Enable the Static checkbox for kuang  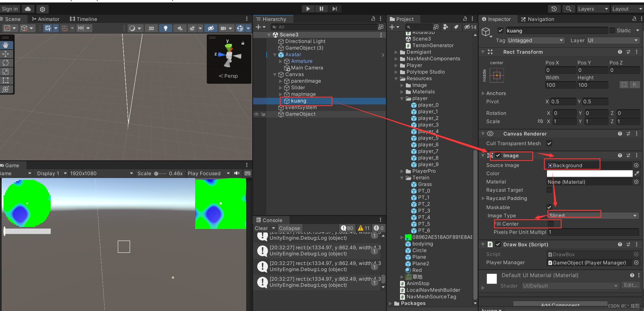pos(613,30)
